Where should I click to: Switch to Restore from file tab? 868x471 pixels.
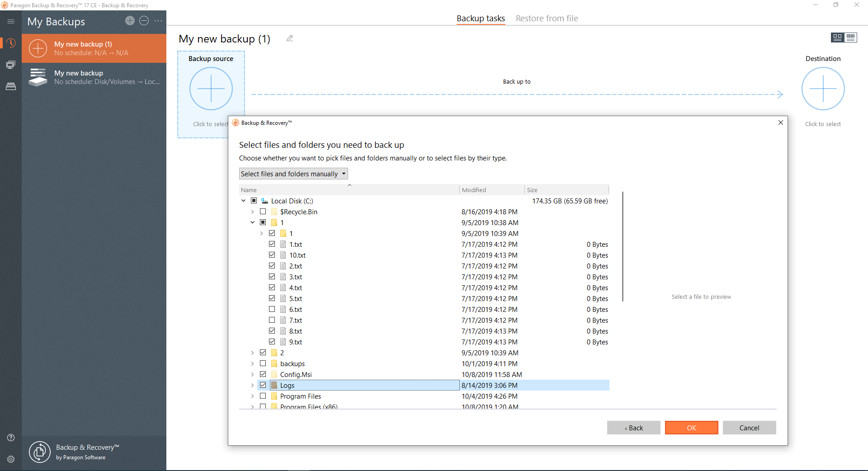(x=547, y=19)
